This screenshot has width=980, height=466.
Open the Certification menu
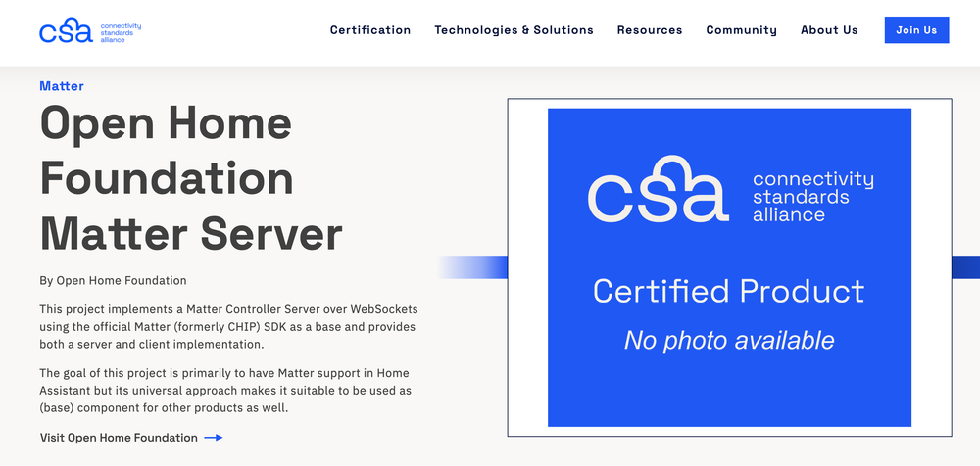point(370,30)
